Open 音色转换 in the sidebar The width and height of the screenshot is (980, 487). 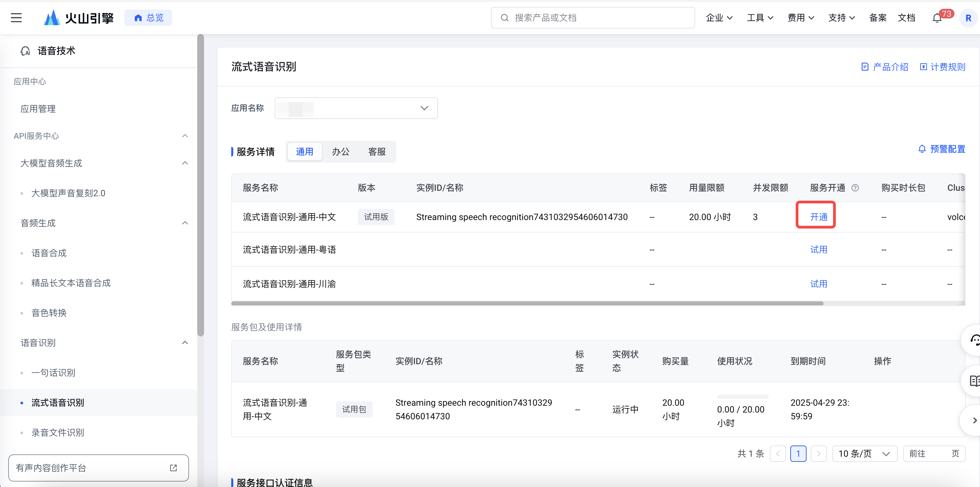pyautogui.click(x=49, y=313)
